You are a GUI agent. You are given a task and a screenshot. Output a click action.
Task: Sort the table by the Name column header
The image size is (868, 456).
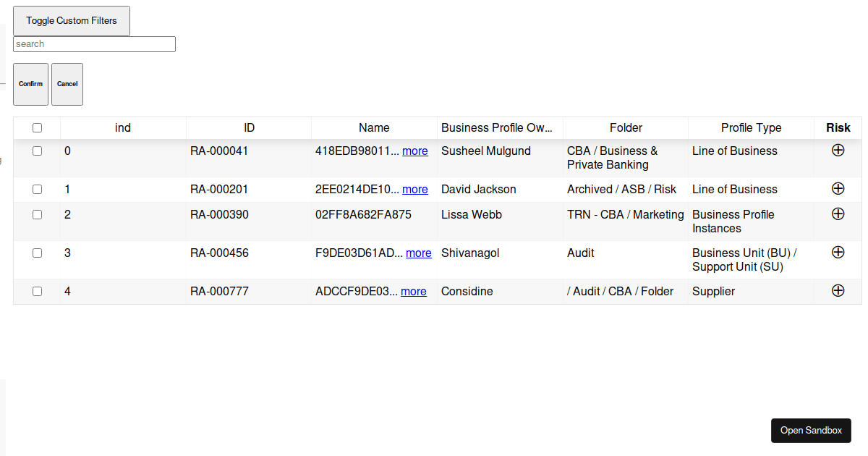(373, 127)
